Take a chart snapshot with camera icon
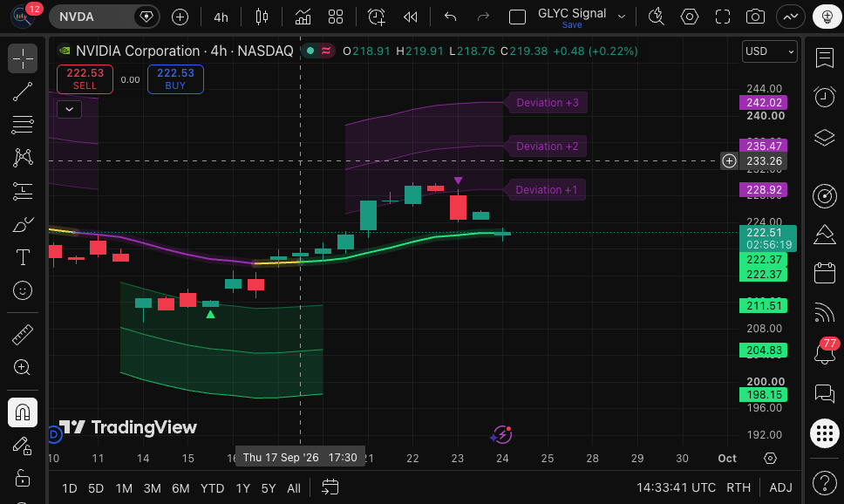 (x=756, y=17)
